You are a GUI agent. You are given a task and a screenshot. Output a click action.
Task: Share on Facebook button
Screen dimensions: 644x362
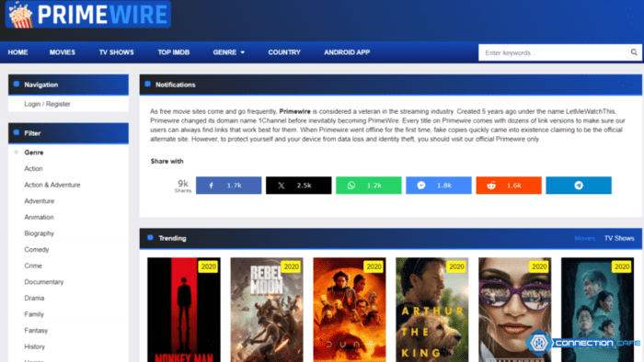(228, 186)
